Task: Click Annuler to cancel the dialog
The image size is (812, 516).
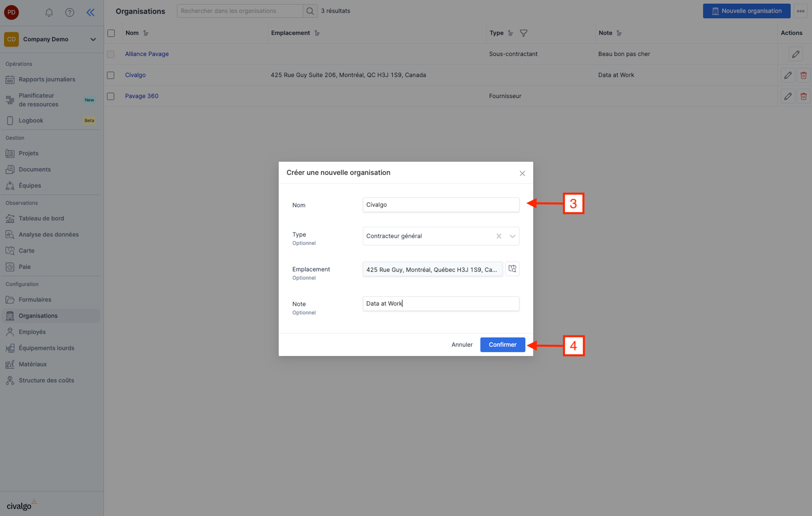Action: [x=462, y=344]
